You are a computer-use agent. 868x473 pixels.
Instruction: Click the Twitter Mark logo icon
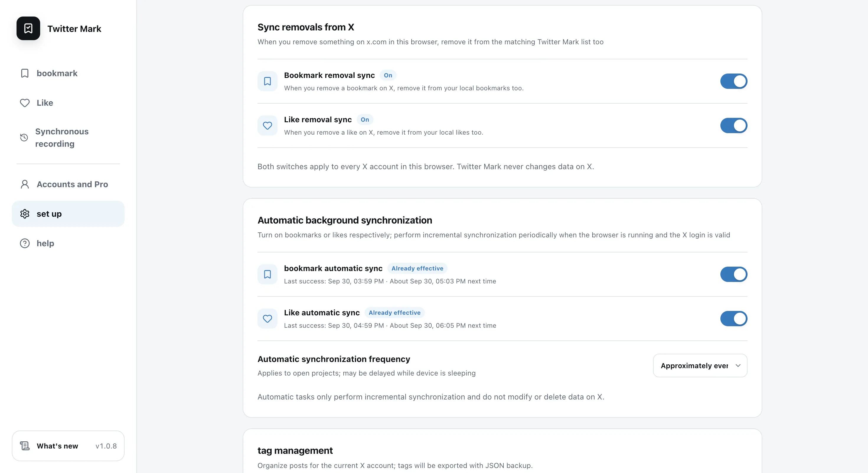tap(28, 28)
